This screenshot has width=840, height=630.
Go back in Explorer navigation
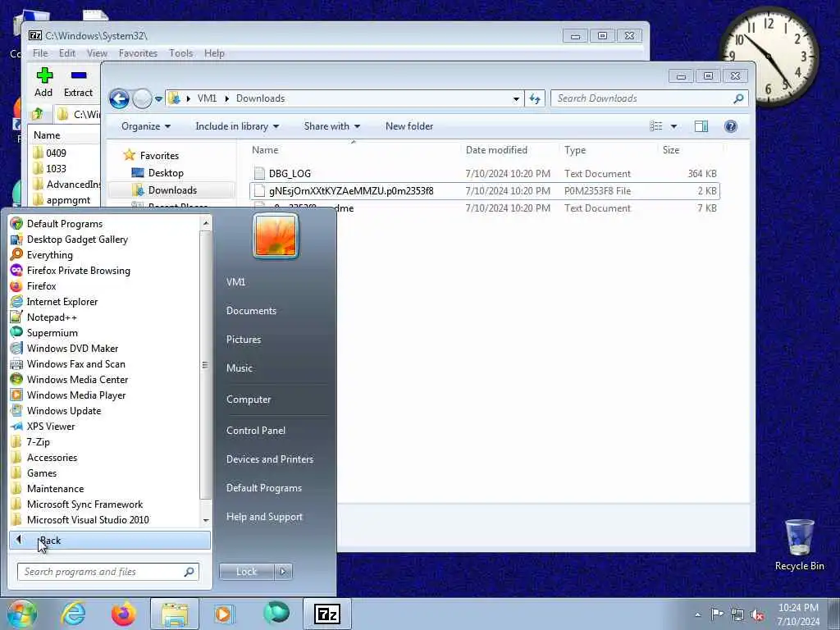coord(119,98)
